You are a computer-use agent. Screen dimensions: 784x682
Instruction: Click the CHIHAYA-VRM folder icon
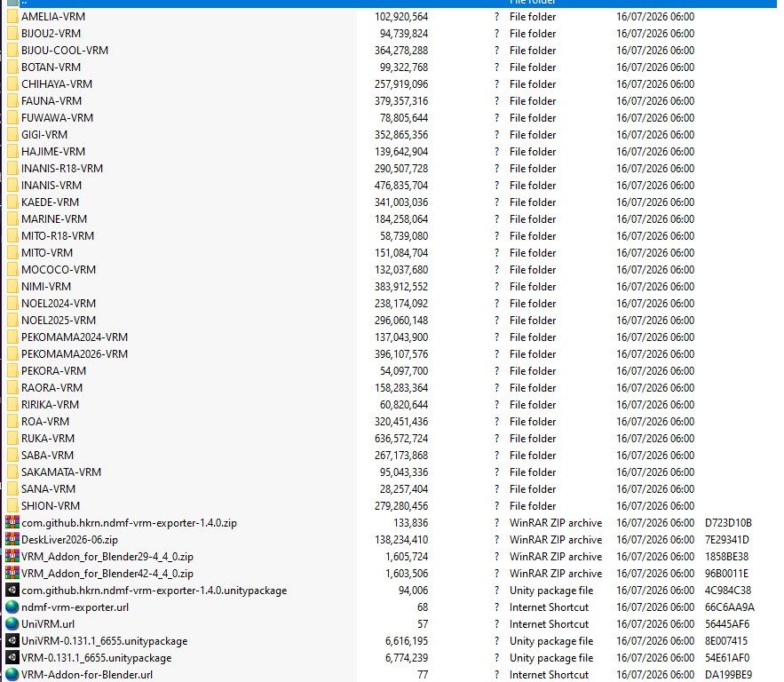click(x=12, y=84)
